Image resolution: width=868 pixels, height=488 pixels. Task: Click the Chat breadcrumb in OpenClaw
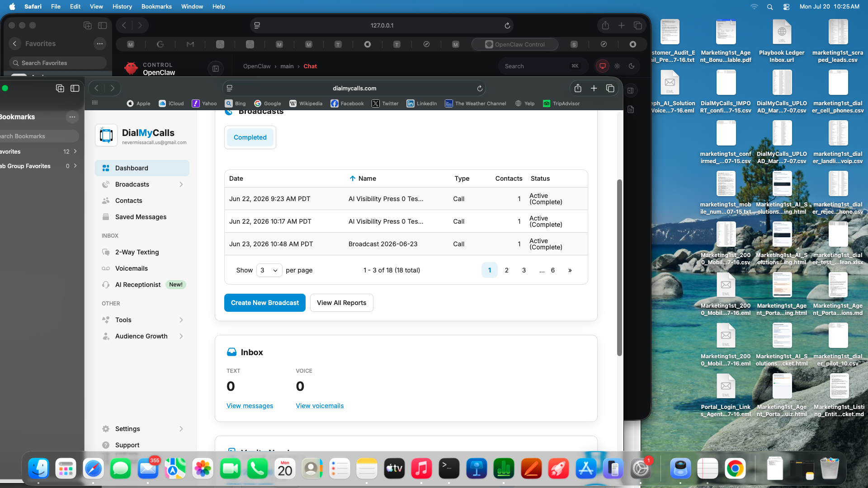310,66
